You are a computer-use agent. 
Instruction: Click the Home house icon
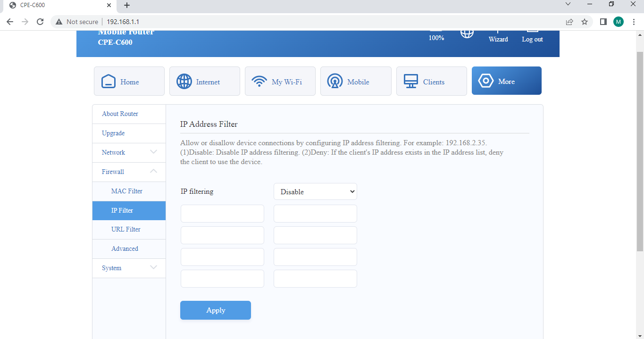point(109,81)
